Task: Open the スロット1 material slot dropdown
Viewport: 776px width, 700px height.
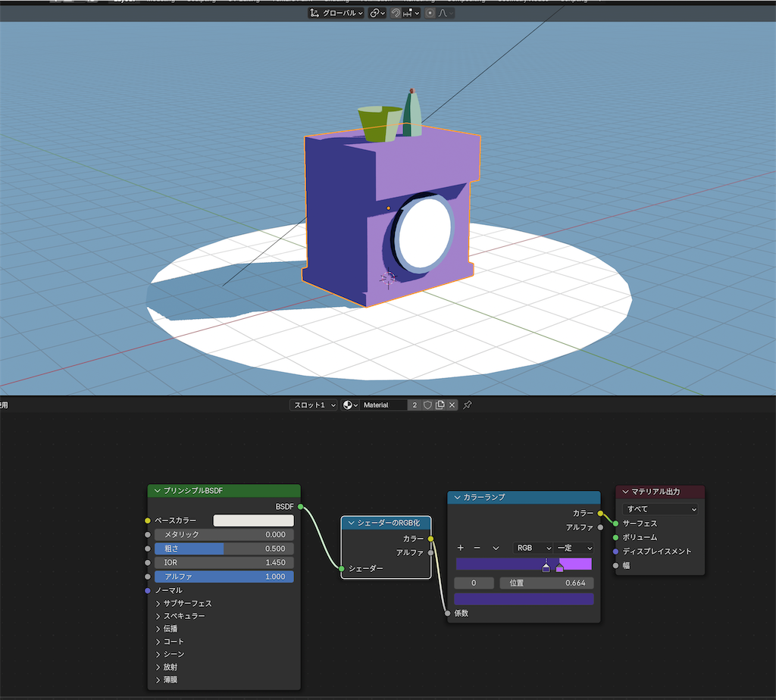Action: pyautogui.click(x=314, y=405)
